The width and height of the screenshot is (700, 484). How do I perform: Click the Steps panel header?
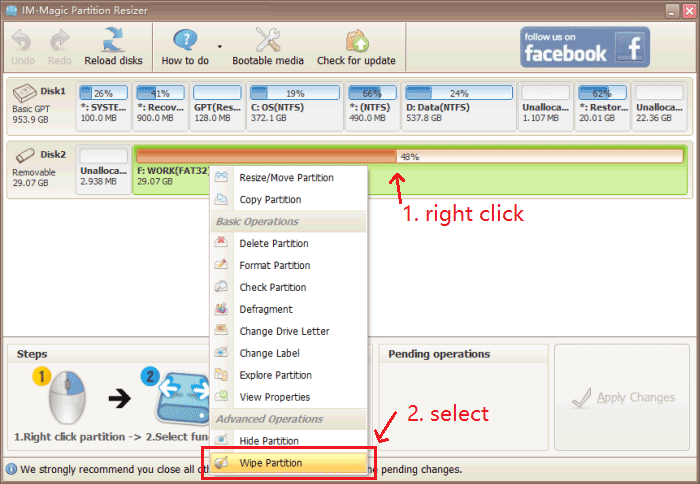pos(32,354)
